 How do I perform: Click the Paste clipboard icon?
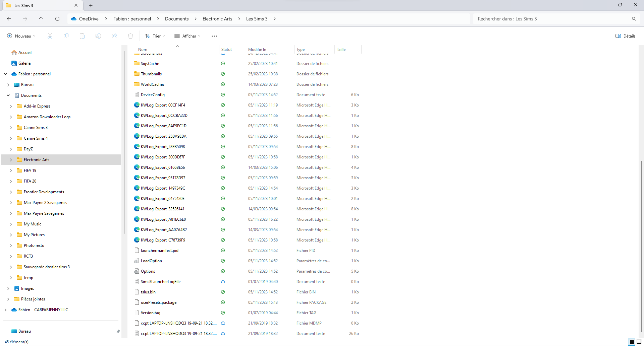(82, 36)
